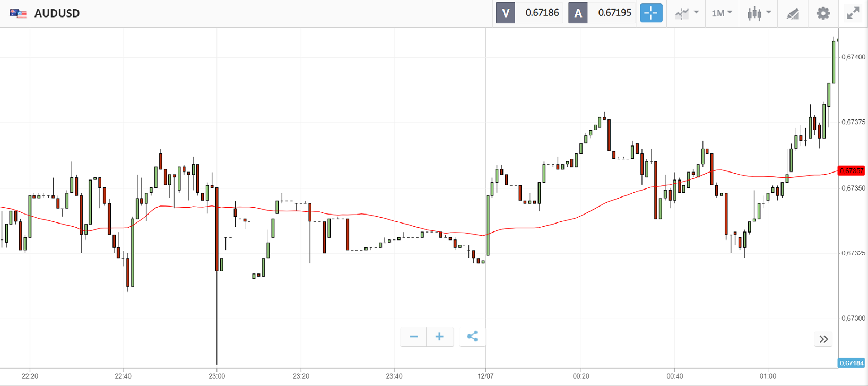Image resolution: width=868 pixels, height=386 pixels.
Task: Click the blue 0.67184 current price label
Action: click(851, 363)
